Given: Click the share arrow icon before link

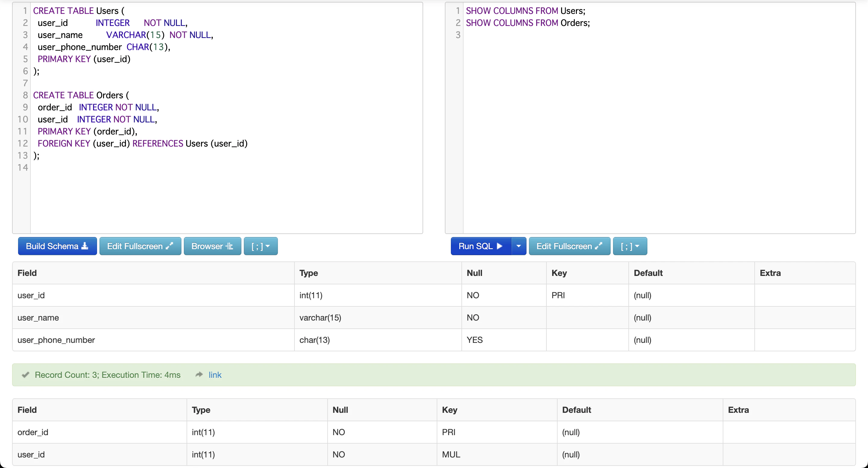Looking at the screenshot, I should coord(199,375).
